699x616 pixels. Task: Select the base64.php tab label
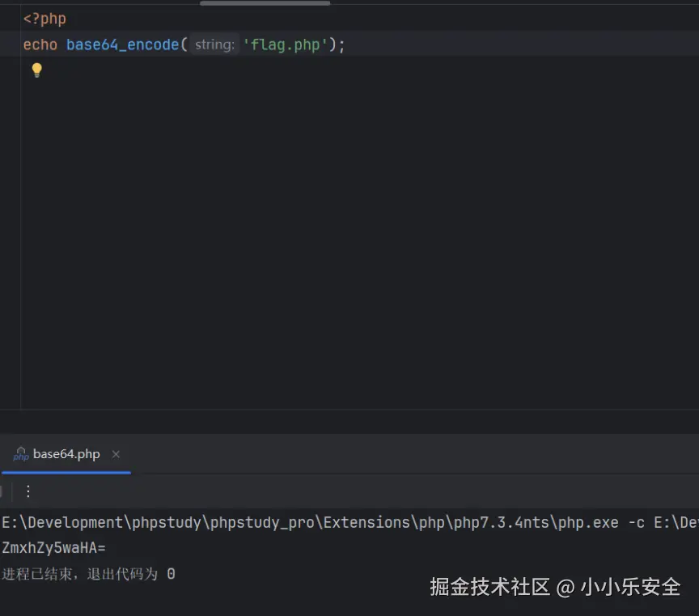66,454
